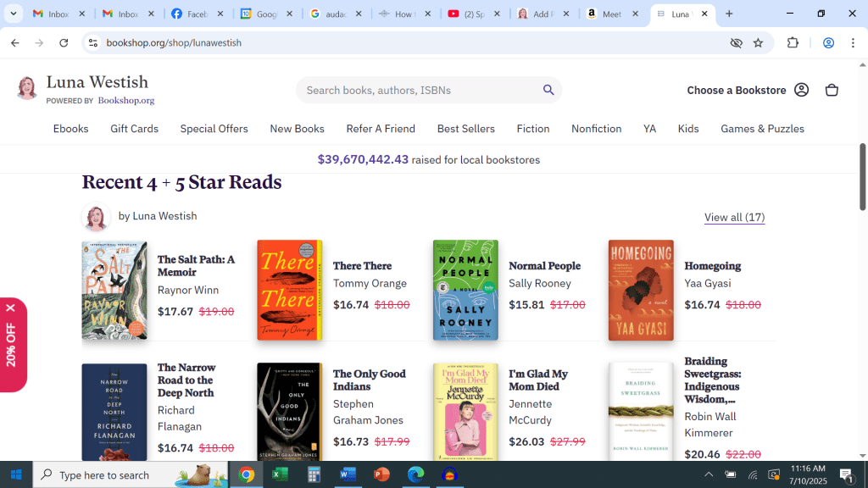The image size is (868, 488).
Task: Close the 20% OFF promo banner
Action: click(10, 308)
